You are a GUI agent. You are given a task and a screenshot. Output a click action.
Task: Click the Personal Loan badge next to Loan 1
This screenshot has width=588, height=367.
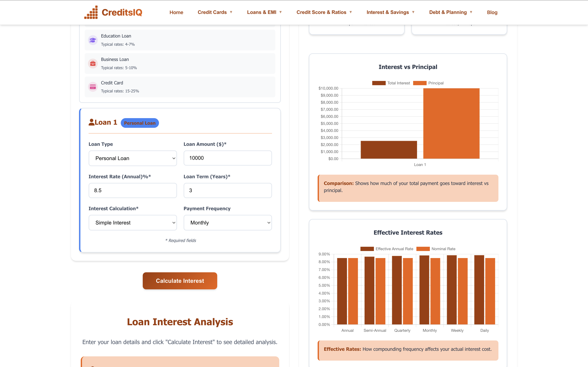(x=140, y=123)
